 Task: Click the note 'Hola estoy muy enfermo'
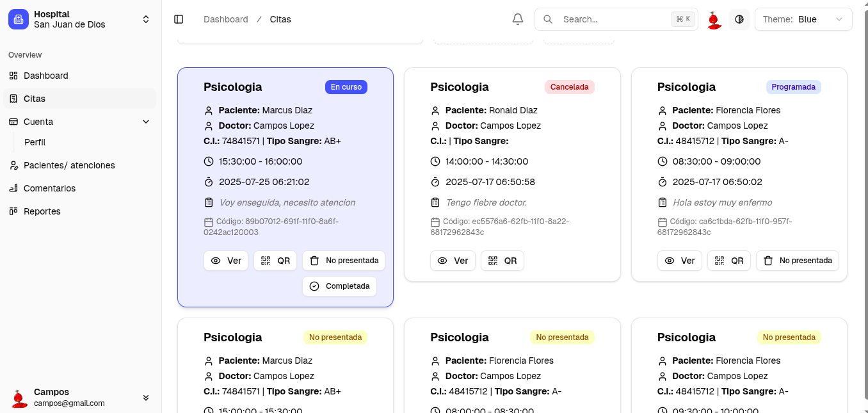(x=723, y=202)
